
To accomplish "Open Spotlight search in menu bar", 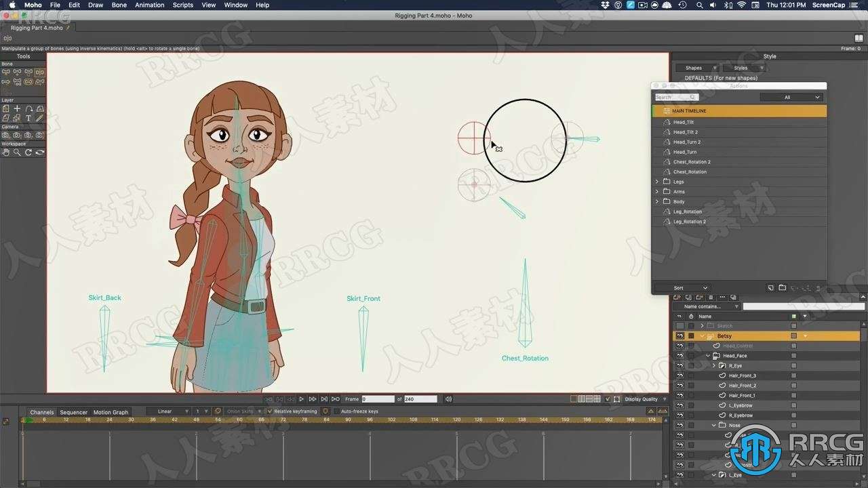I will [699, 5].
